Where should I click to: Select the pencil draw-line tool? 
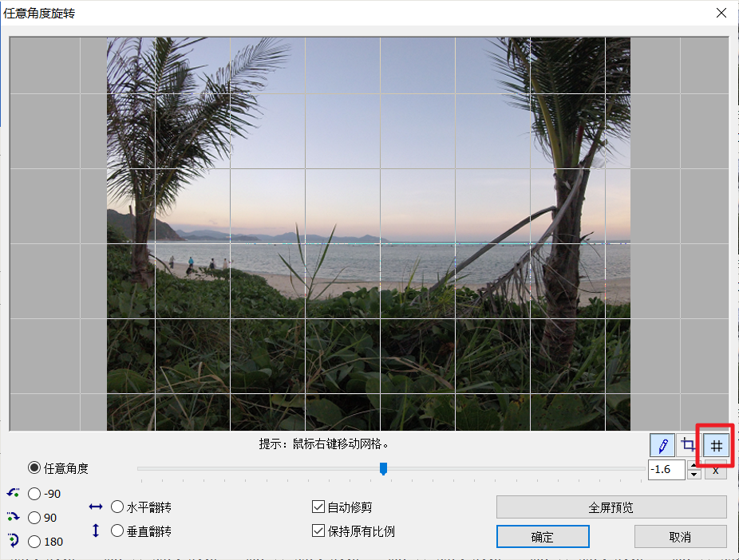pyautogui.click(x=663, y=446)
